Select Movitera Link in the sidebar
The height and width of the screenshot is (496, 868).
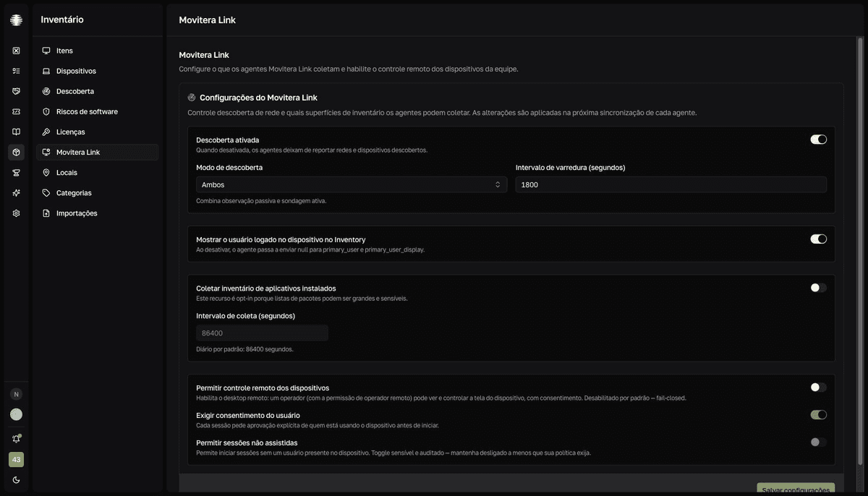point(97,153)
